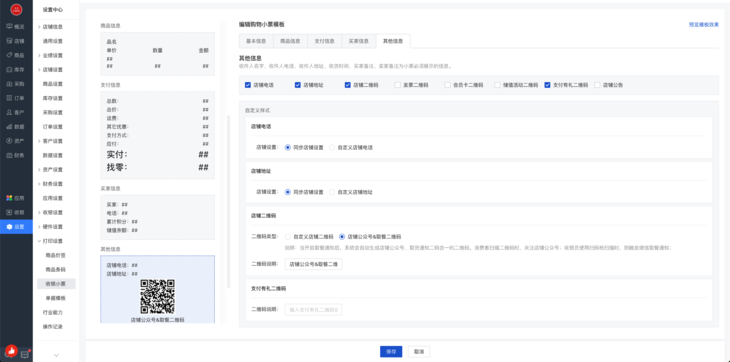
Task: Open 单据模板 menu item
Action: [55, 298]
